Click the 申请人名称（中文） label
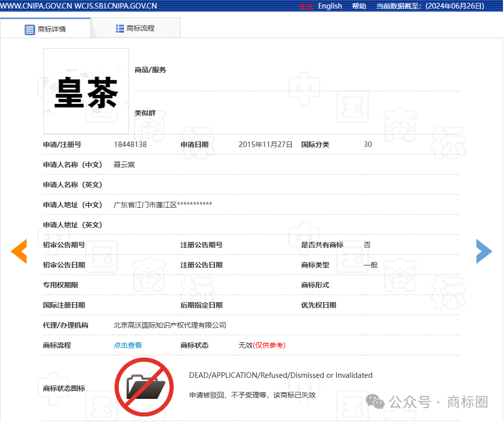504x422 pixels. tap(73, 165)
